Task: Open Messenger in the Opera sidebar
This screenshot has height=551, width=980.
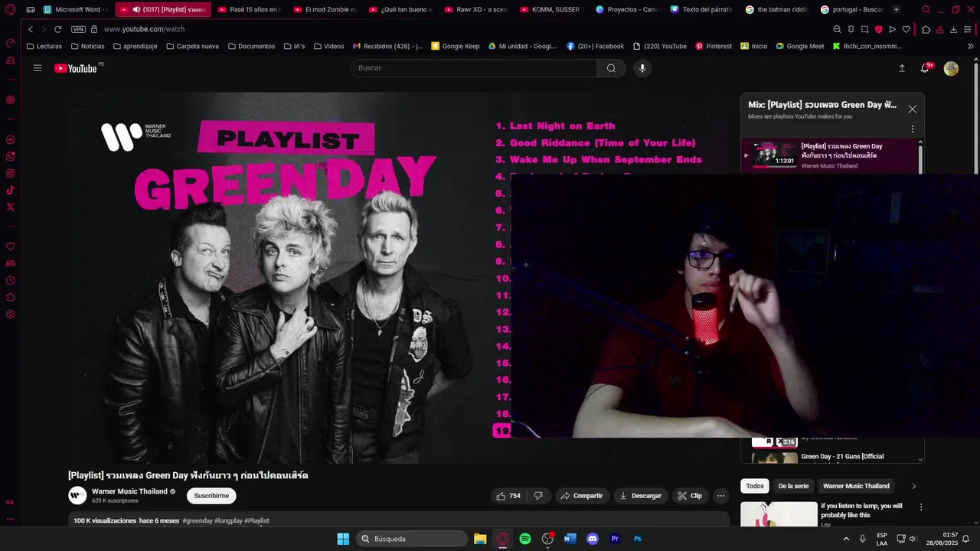Action: (x=11, y=140)
